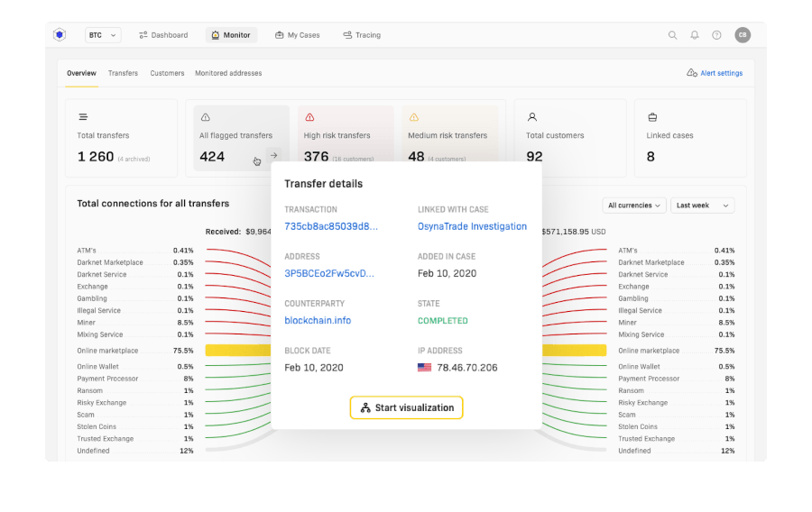Go to Tracing in top navigation
Screen dimensions: 812x512
click(362, 35)
